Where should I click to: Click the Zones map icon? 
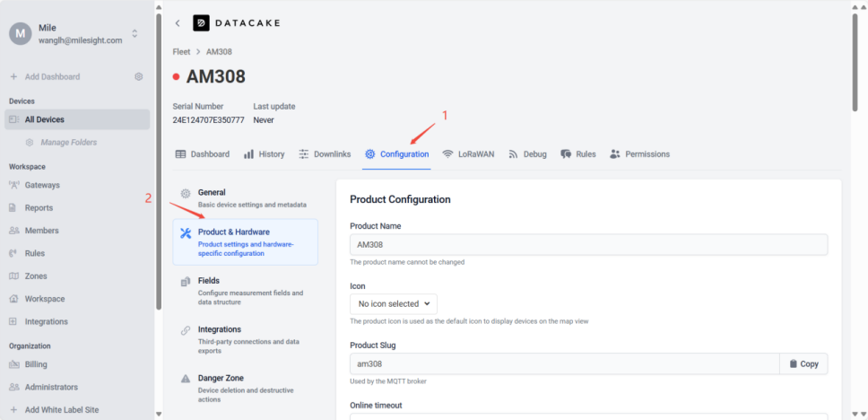tap(13, 276)
